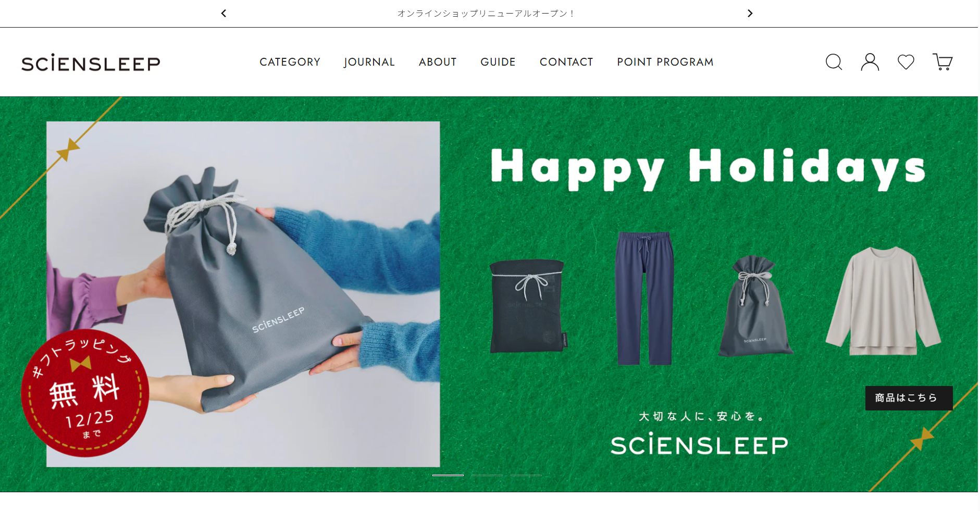Show previous announcement with left arrow
The height and width of the screenshot is (511, 980).
click(224, 13)
